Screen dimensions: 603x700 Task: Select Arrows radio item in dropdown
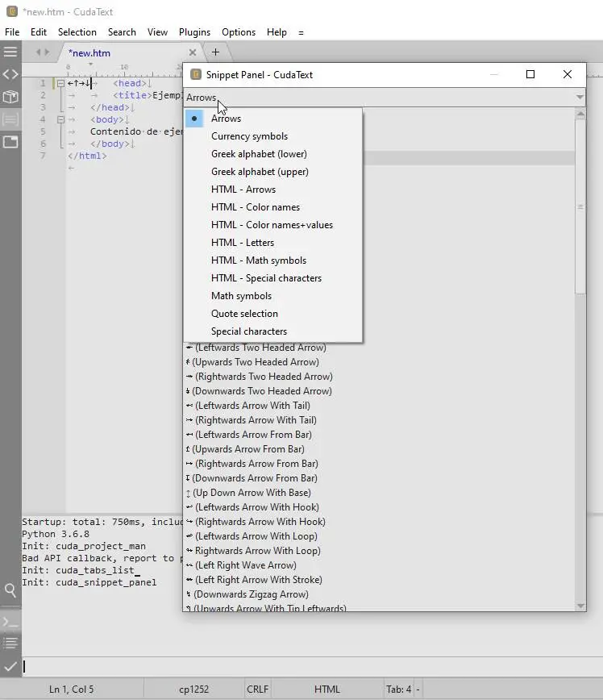coord(273,119)
